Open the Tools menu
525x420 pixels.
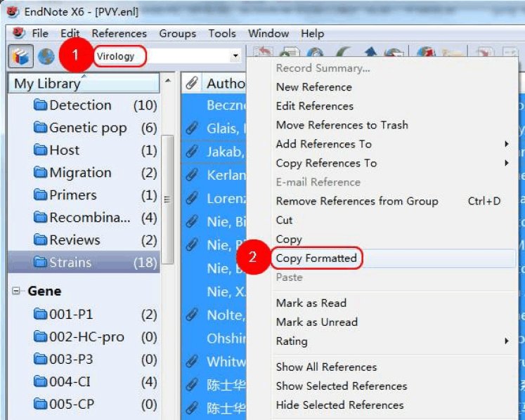pos(222,34)
